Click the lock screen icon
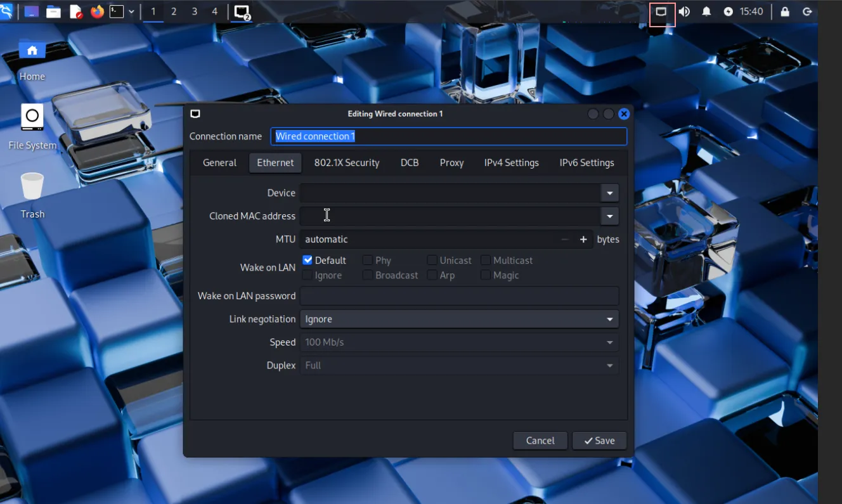Image resolution: width=842 pixels, height=504 pixels. (785, 11)
